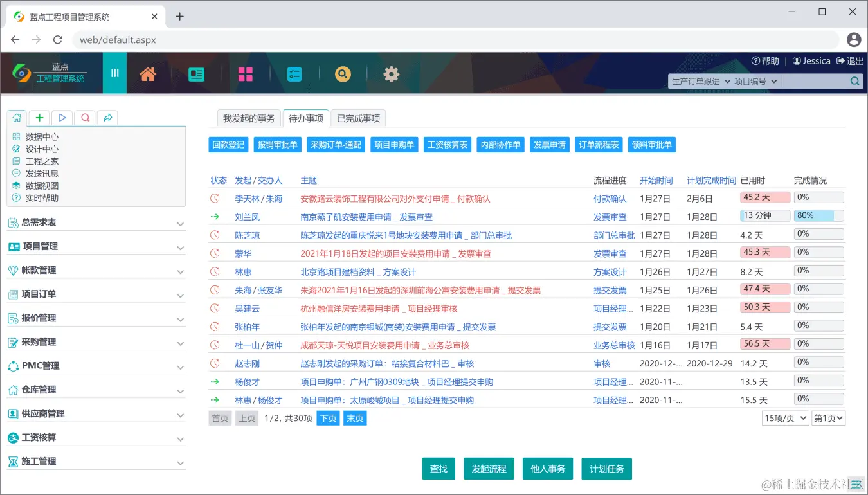This screenshot has width=868, height=495.
Task: Click the 80% progress bar for 刘兰凤
Action: pos(818,216)
